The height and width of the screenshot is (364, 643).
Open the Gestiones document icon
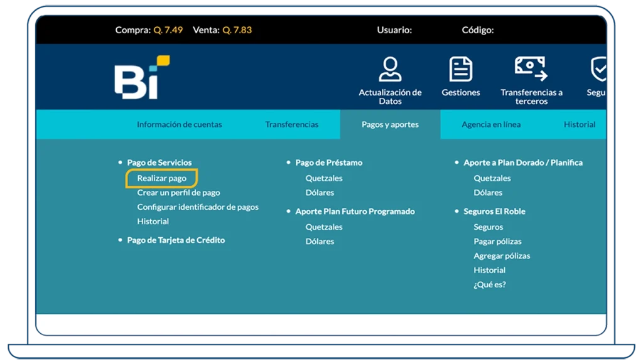pyautogui.click(x=460, y=70)
